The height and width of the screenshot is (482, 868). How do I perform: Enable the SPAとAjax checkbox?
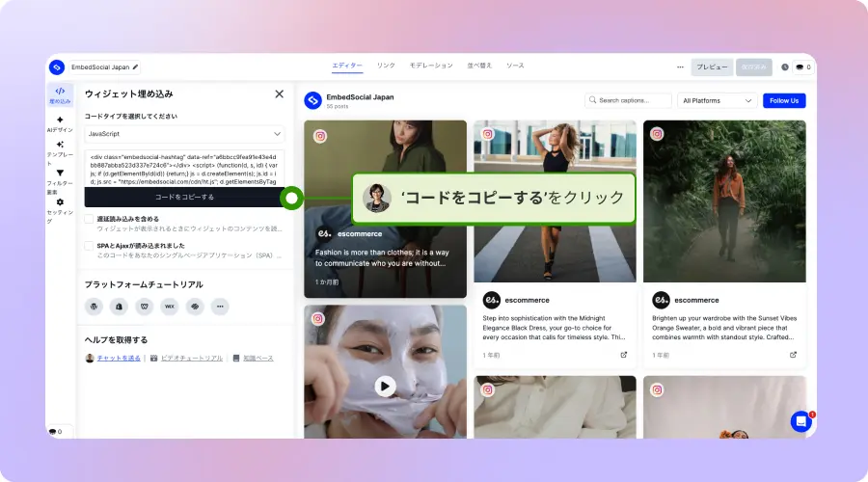tap(89, 246)
